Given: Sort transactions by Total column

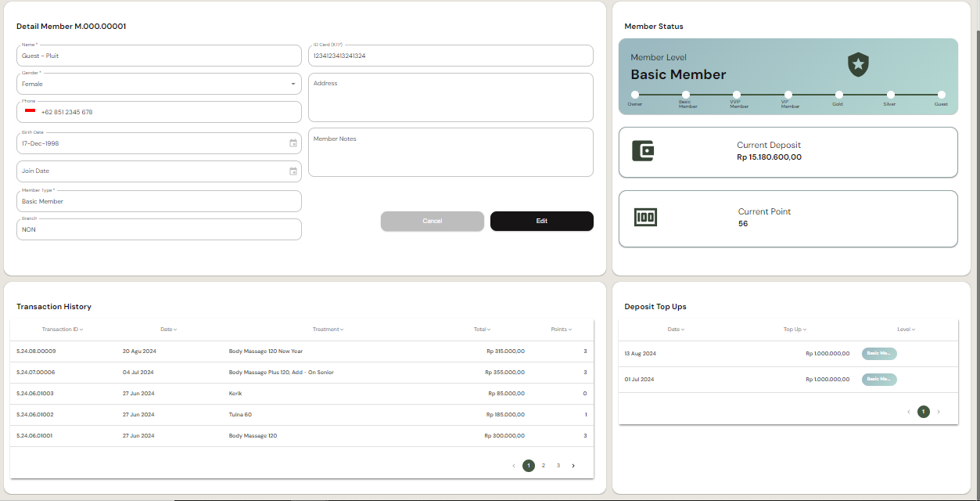Looking at the screenshot, I should point(482,330).
